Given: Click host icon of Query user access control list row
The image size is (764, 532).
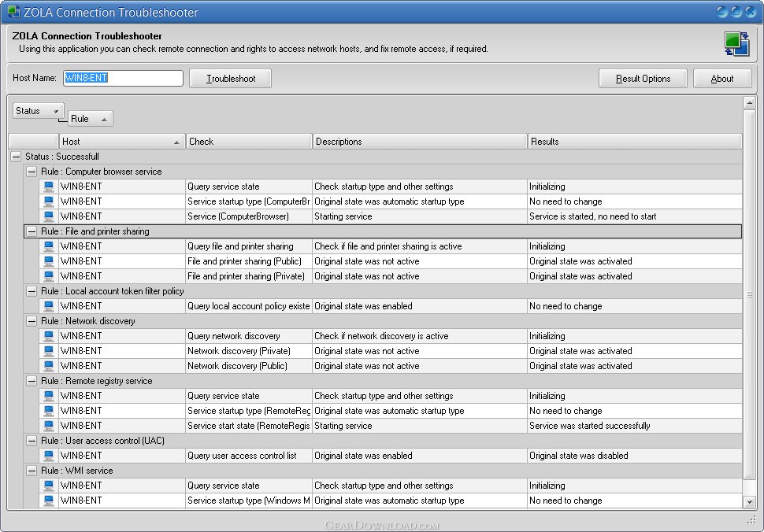Looking at the screenshot, I should pos(49,456).
